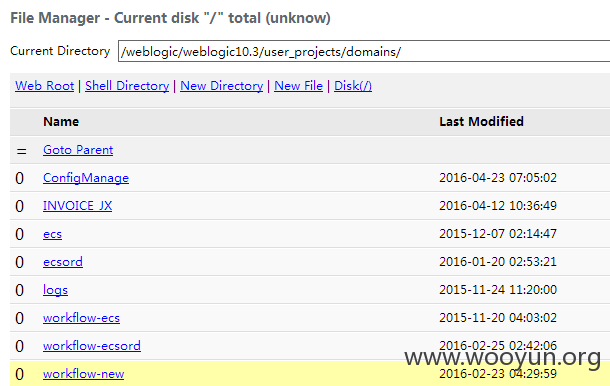This screenshot has height=386, width=610.
Task: Open the workflow-ecs folder
Action: point(81,318)
